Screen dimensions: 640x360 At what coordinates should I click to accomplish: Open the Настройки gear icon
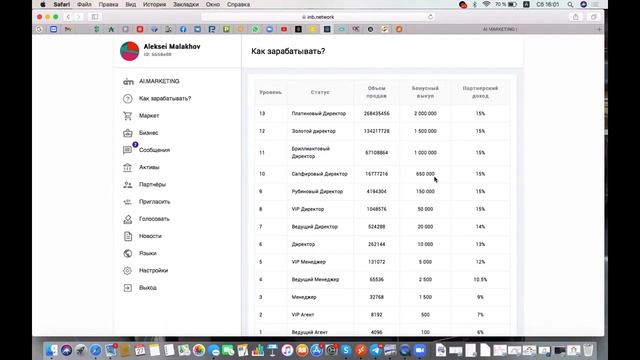128,271
